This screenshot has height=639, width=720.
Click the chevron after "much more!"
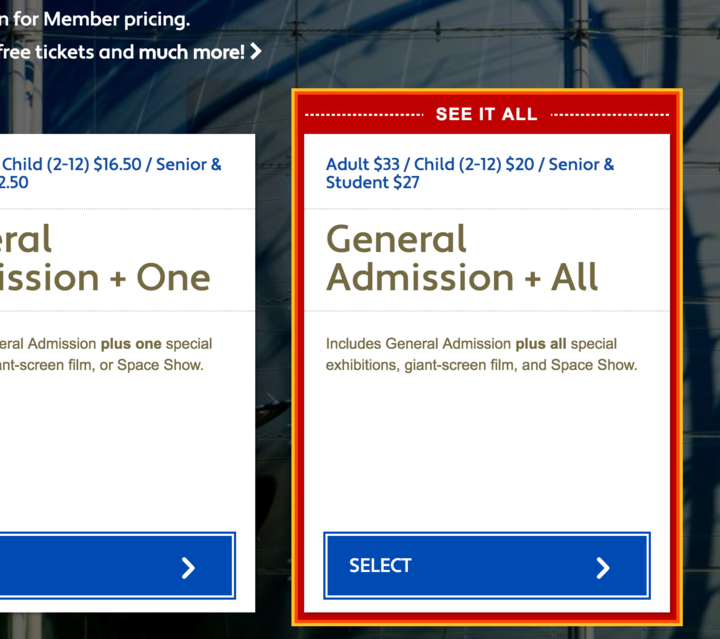point(256,51)
